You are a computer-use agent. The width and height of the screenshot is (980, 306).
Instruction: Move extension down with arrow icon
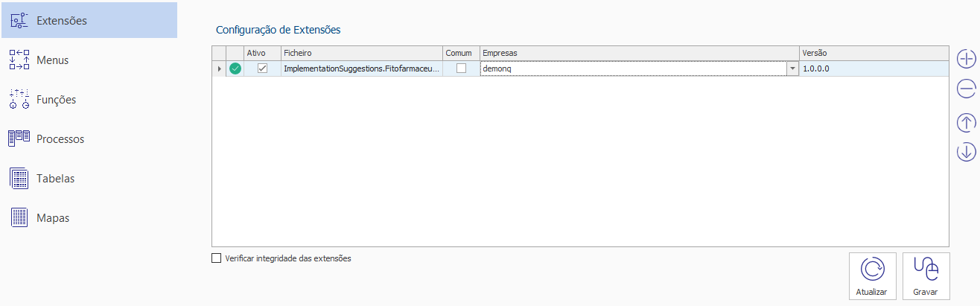coord(966,152)
